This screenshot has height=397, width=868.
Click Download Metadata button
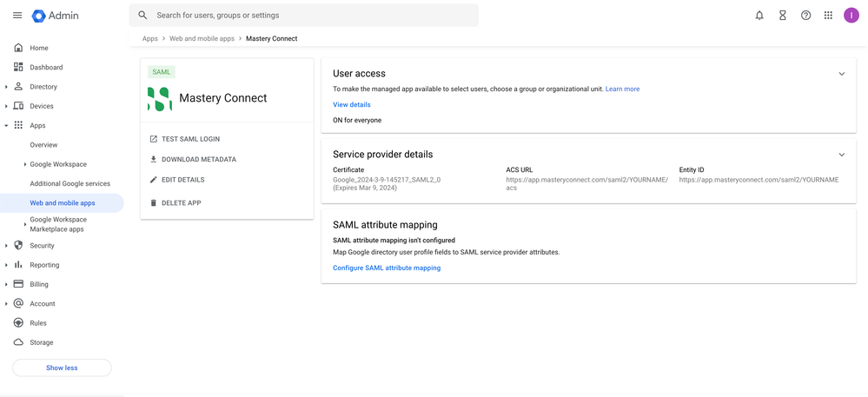[x=198, y=160]
